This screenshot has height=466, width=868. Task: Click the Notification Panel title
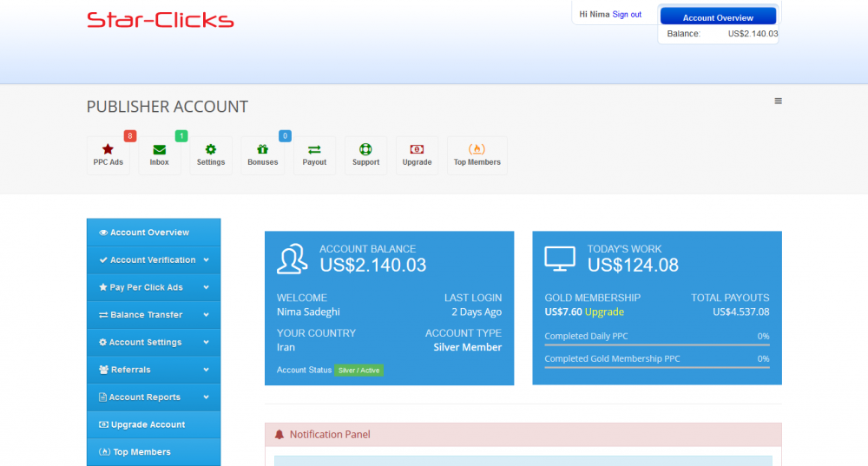tap(330, 435)
